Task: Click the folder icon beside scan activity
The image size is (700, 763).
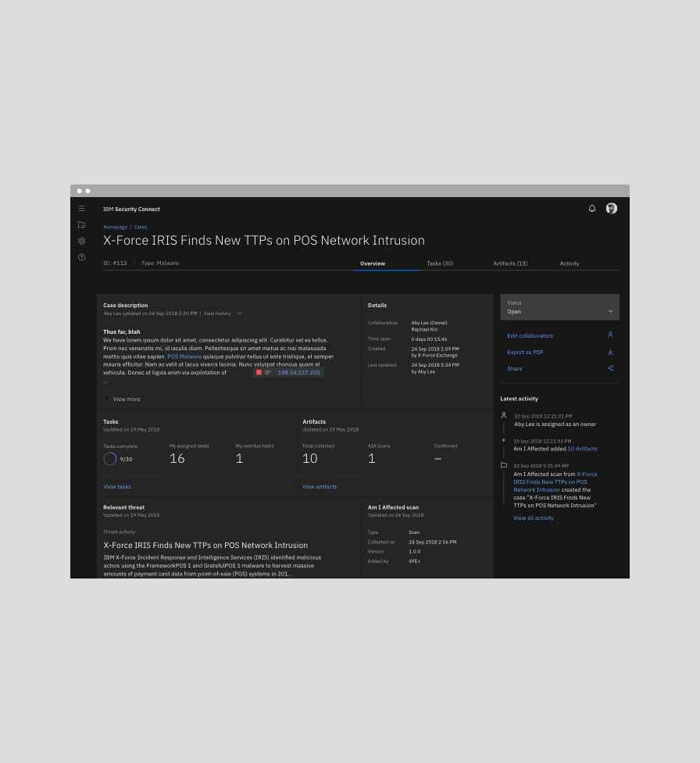Action: pos(504,464)
